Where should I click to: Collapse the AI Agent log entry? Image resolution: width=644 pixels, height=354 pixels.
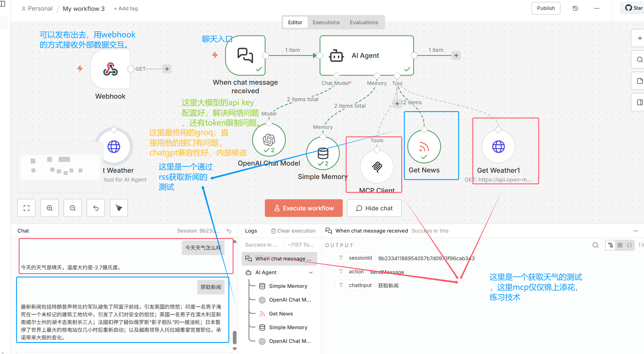click(311, 272)
